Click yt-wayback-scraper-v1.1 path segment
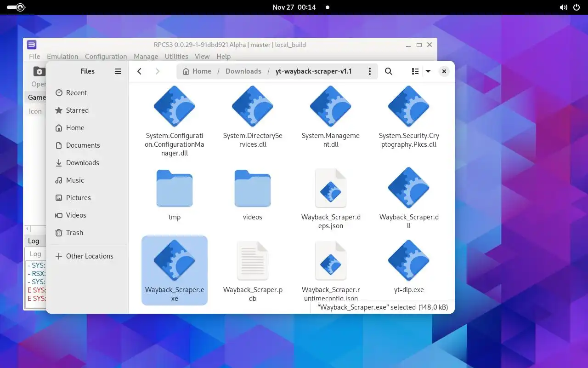 click(314, 71)
